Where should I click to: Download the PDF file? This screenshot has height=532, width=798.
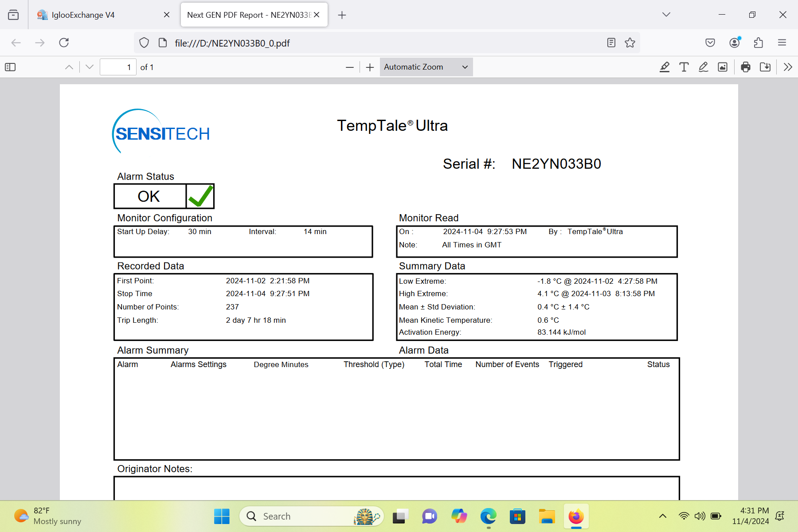765,67
